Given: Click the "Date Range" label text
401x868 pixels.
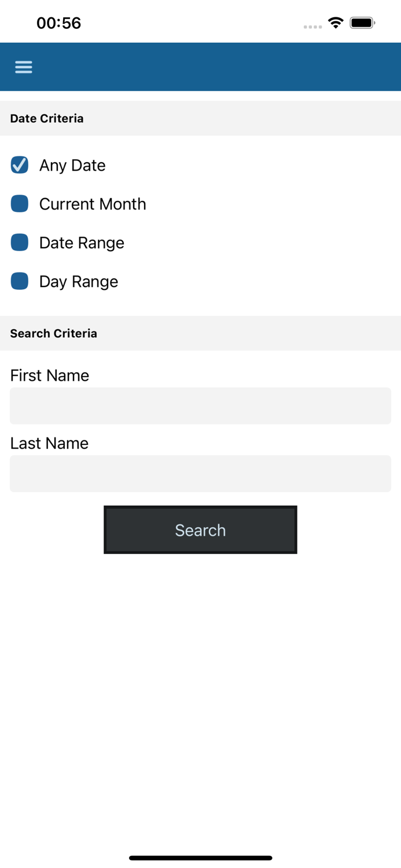Looking at the screenshot, I should (82, 243).
